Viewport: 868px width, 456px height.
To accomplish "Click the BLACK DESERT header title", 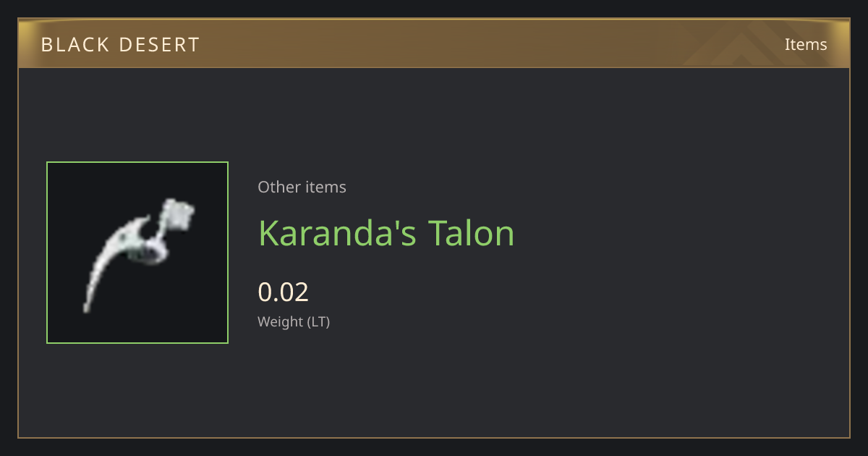I will tap(121, 44).
